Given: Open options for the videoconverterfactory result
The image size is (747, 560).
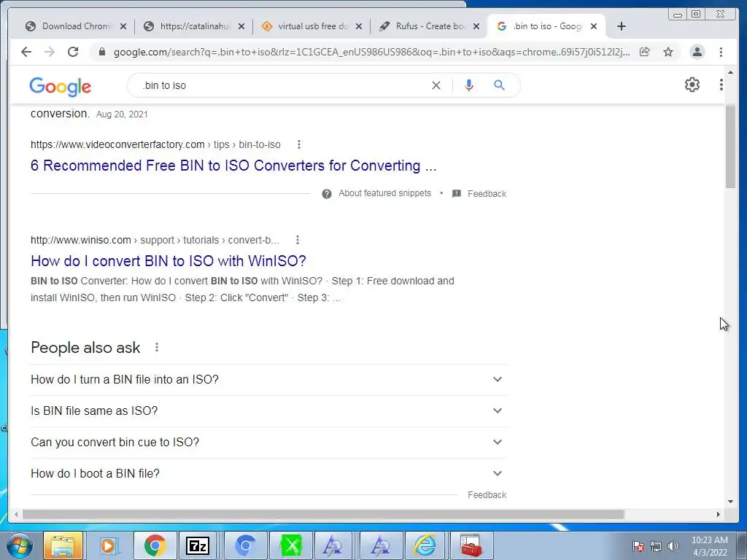Looking at the screenshot, I should tap(298, 144).
